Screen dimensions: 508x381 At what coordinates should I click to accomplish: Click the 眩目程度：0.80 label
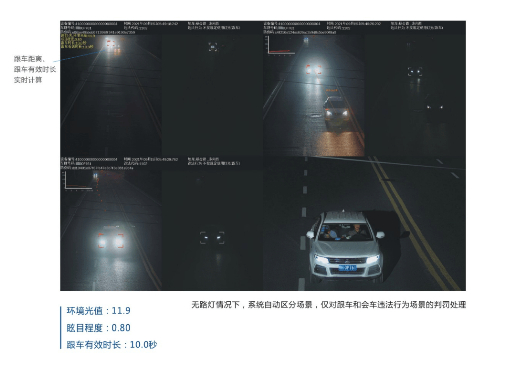99,328
